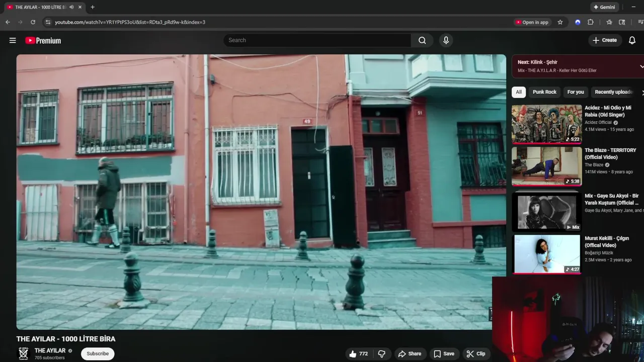Screen dimensions: 644x362
Task: Subscribe to THE AYILAR channel
Action: click(x=98, y=353)
